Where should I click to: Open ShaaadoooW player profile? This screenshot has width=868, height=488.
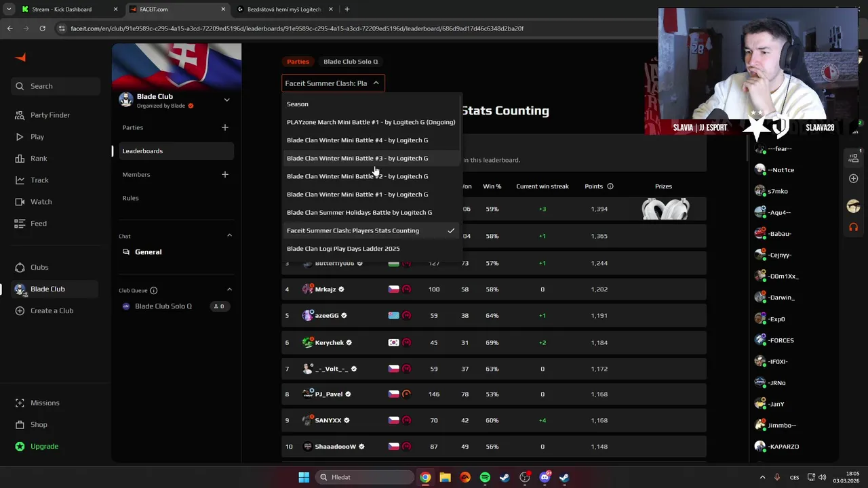tap(336, 447)
